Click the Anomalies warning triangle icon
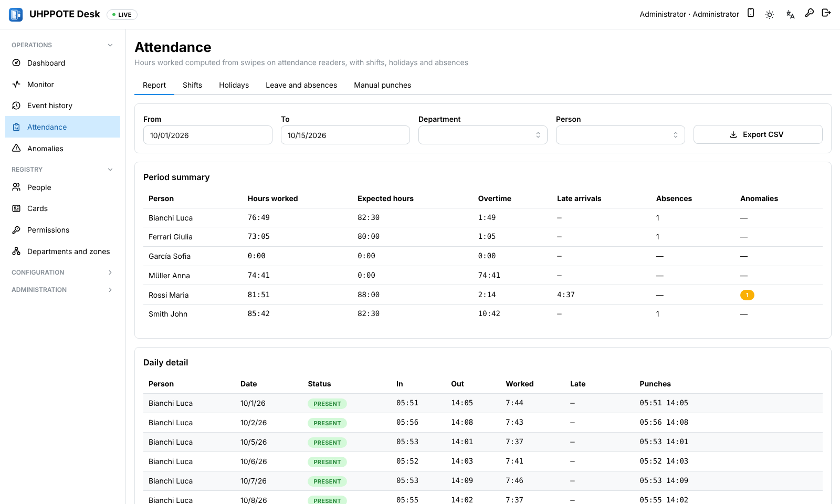 click(16, 149)
